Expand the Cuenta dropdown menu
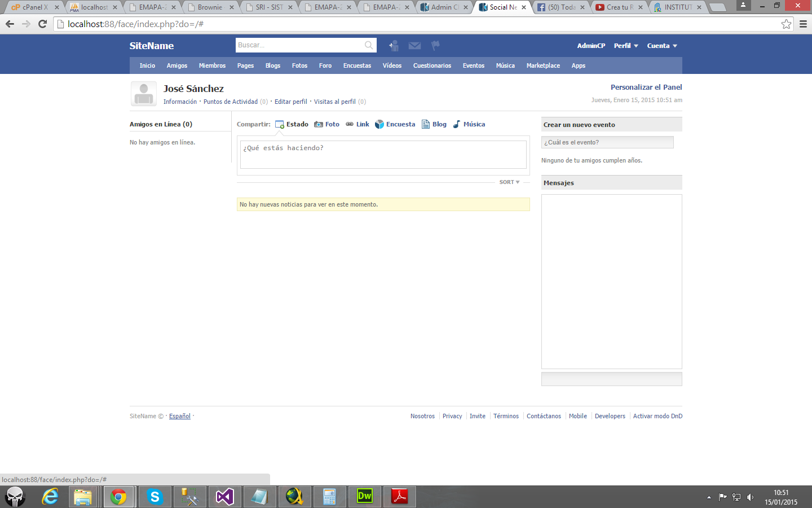 point(662,46)
